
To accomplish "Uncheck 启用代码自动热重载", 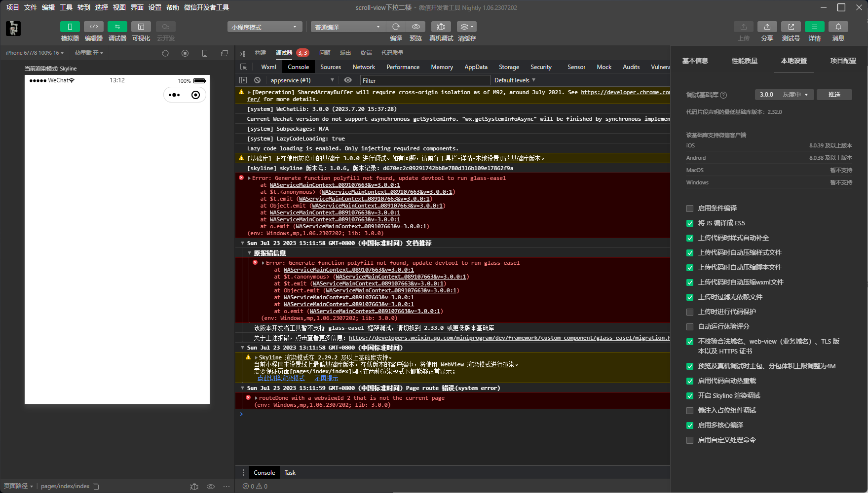I will 690,381.
